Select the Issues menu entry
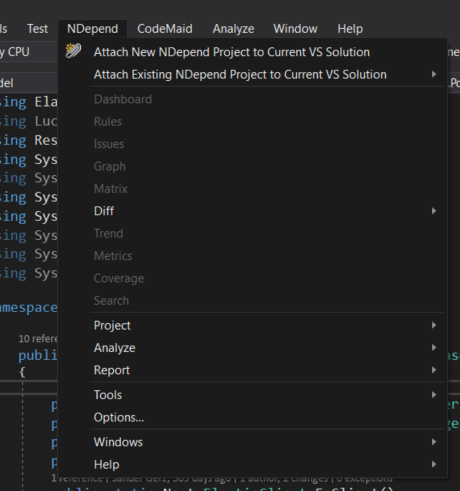The height and width of the screenshot is (491, 460). point(252,144)
